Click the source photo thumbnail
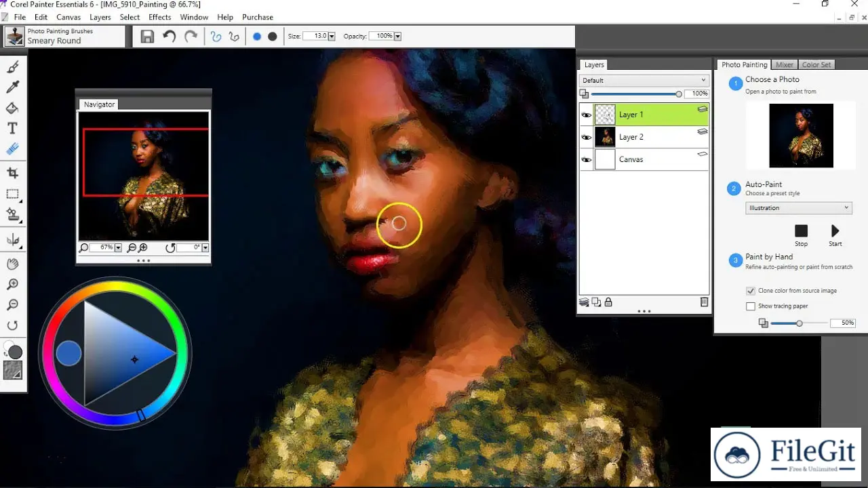 [x=801, y=136]
